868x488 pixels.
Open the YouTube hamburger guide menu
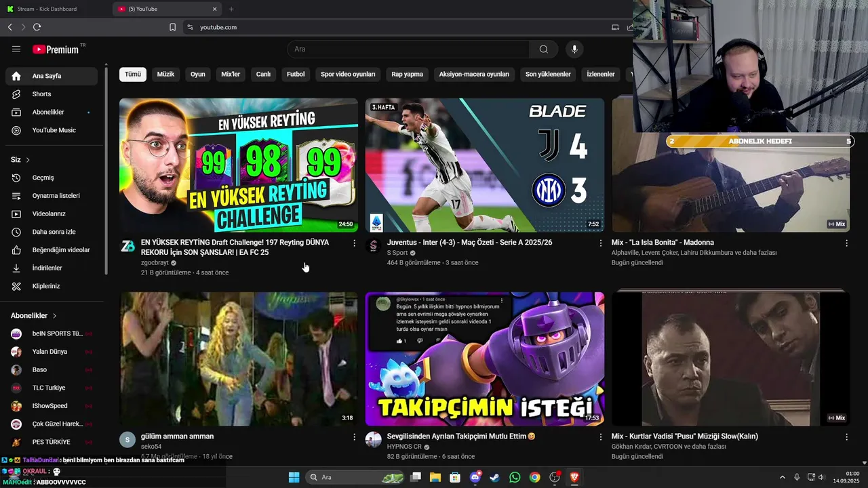click(x=16, y=49)
